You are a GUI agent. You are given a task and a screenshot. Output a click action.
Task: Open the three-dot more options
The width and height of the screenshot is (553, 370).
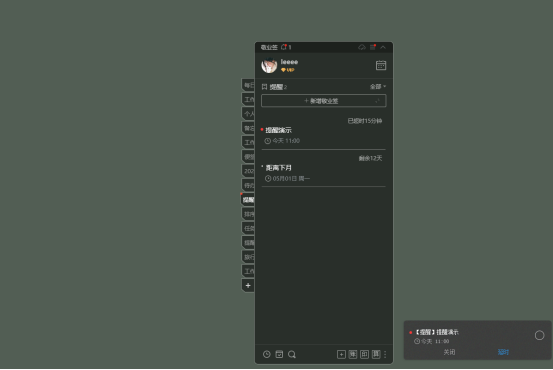click(385, 354)
